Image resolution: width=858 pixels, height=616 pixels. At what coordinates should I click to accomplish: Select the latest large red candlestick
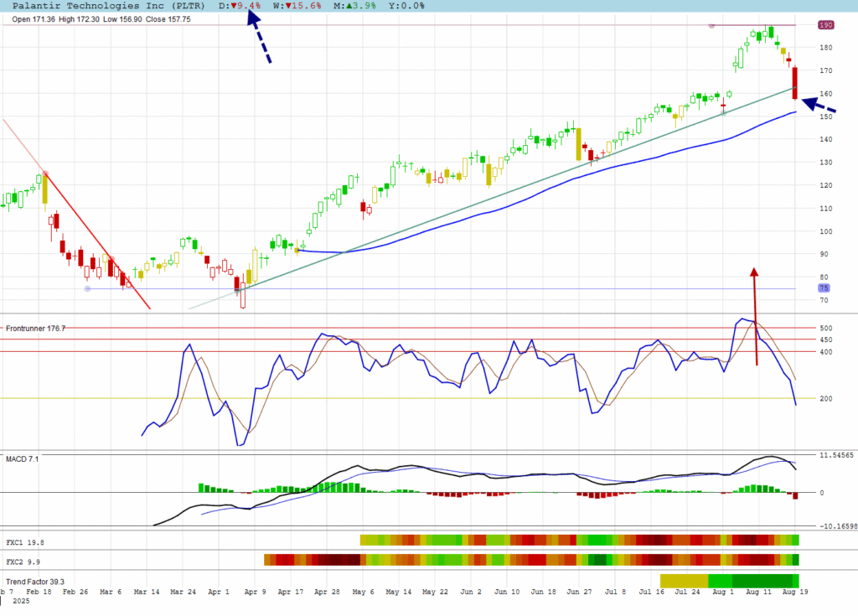pyautogui.click(x=795, y=83)
